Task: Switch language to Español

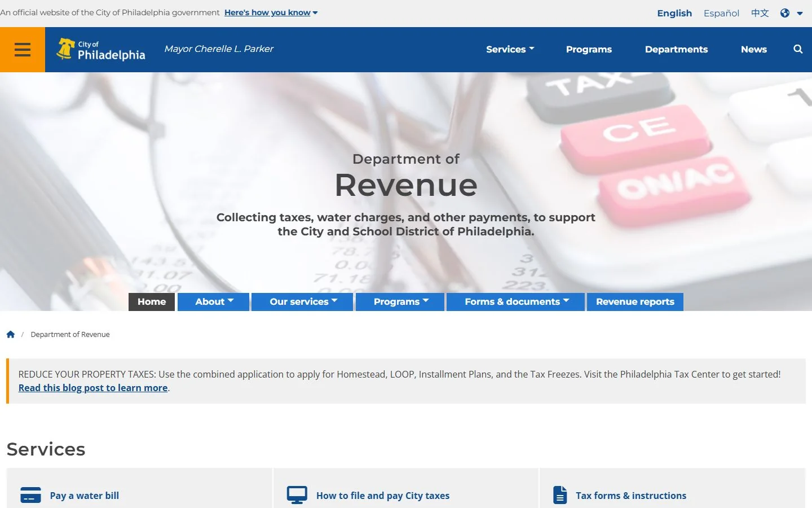Action: pyautogui.click(x=721, y=13)
